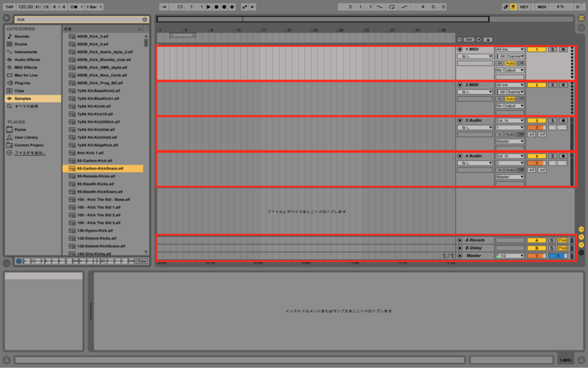Screen dimensions: 588x368
Task: Toggle the MIDI arrangement overdub plus button
Action: 232,7
